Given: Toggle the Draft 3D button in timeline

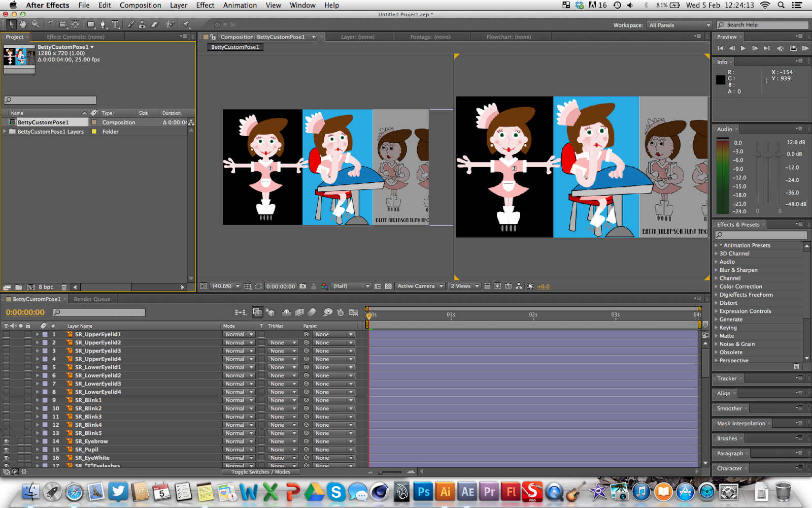Looking at the screenshot, I should [x=270, y=312].
